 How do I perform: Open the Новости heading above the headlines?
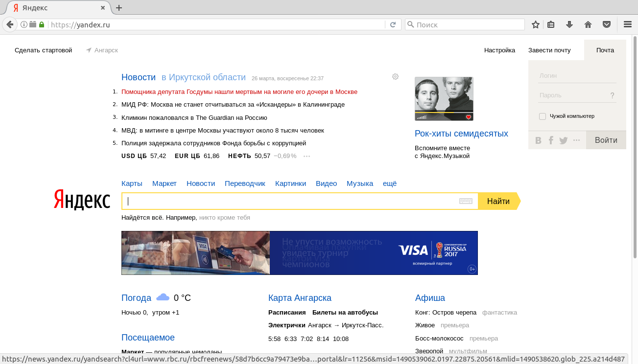tap(139, 77)
